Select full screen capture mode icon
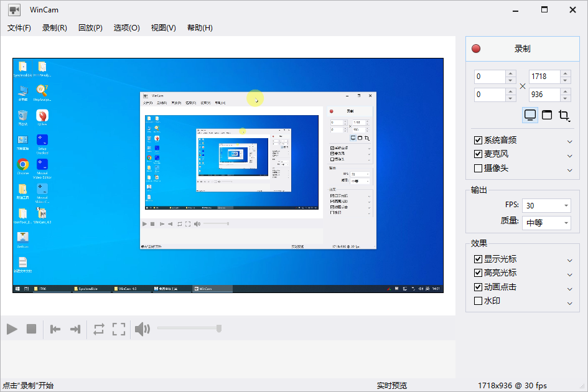The width and height of the screenshot is (588, 392). coord(530,115)
